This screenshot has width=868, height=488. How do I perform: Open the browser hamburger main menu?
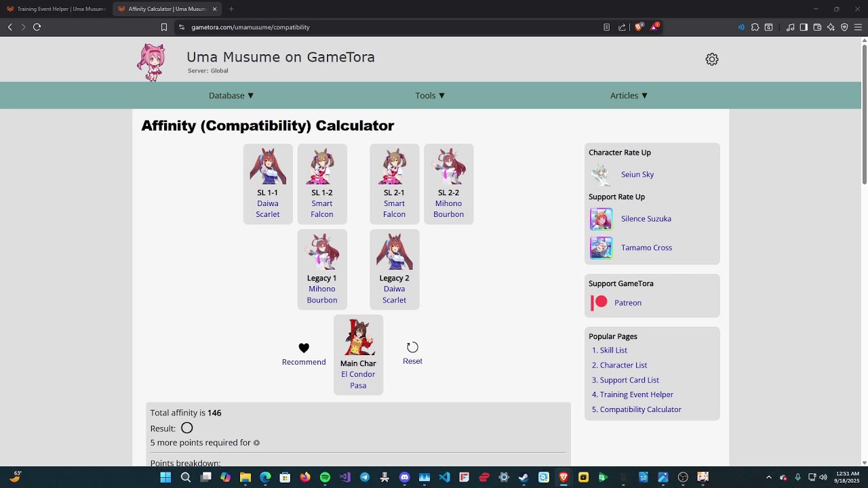[858, 27]
